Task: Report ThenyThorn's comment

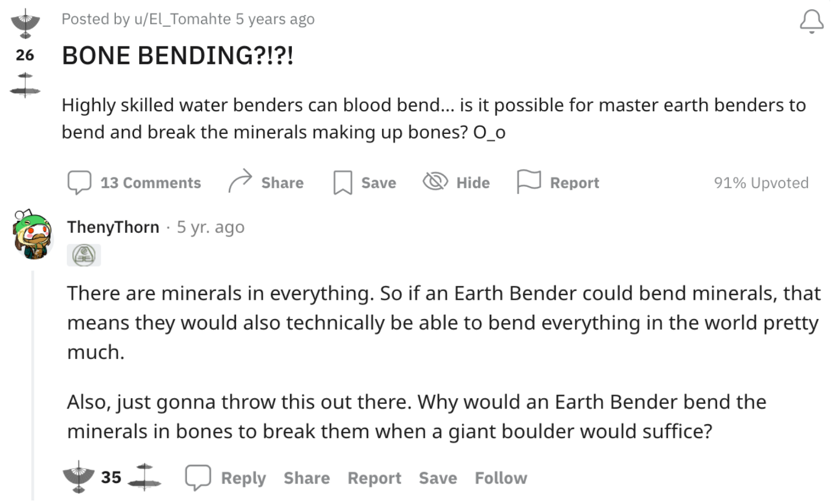Action: pos(374,478)
